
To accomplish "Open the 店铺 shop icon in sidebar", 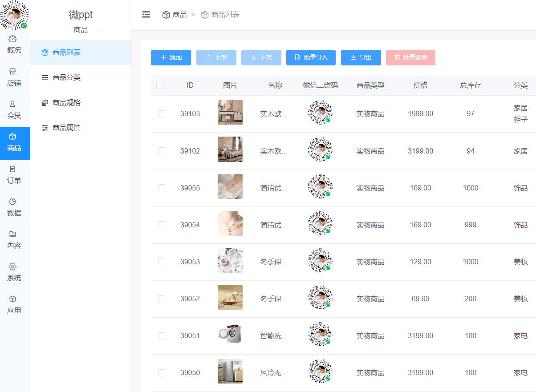I will pos(12,72).
